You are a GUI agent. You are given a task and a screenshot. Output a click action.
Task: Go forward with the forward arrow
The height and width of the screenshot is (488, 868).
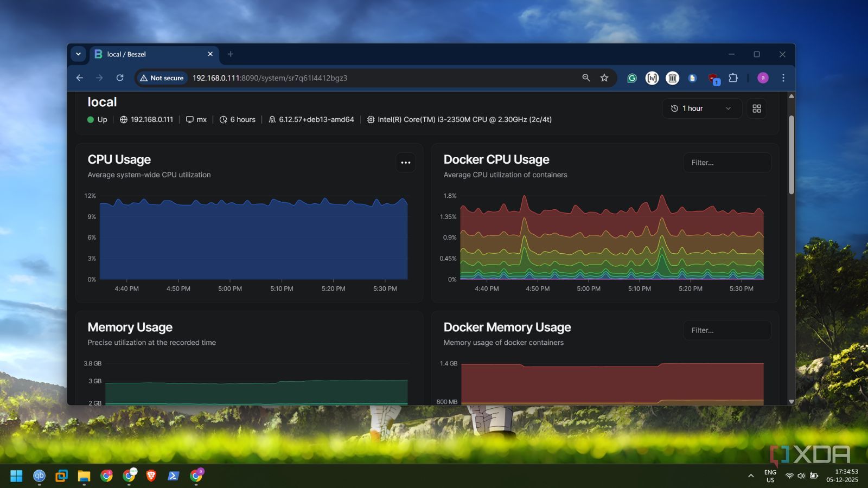(x=99, y=78)
